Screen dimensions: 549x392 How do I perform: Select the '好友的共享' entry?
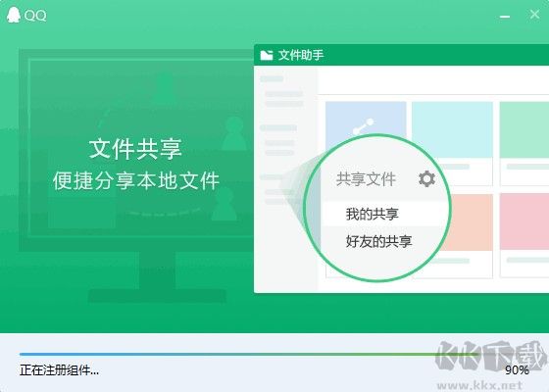379,241
